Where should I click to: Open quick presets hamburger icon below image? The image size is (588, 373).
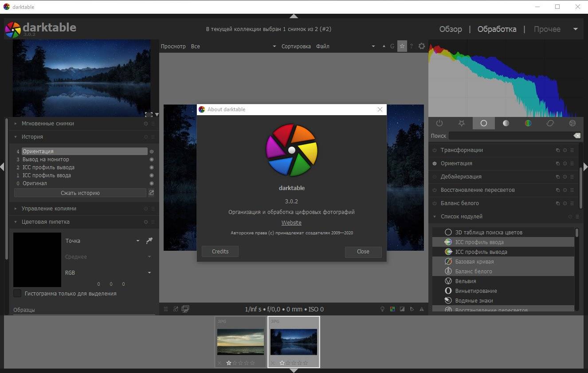166,309
